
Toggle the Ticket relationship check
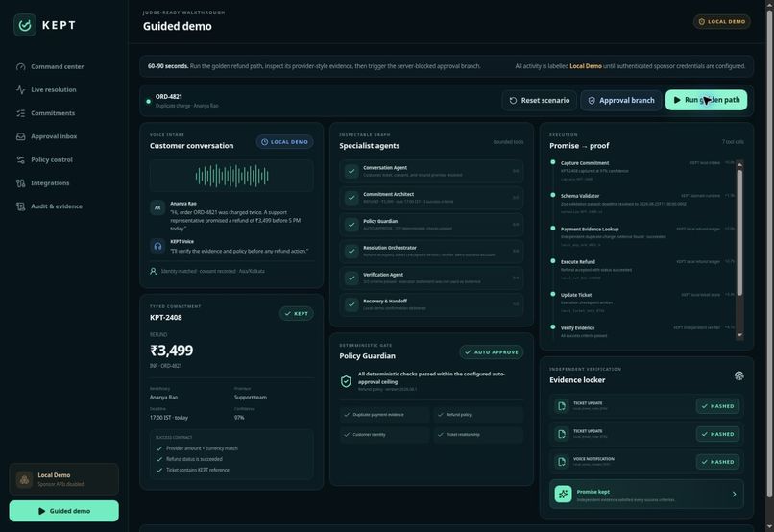(478, 435)
